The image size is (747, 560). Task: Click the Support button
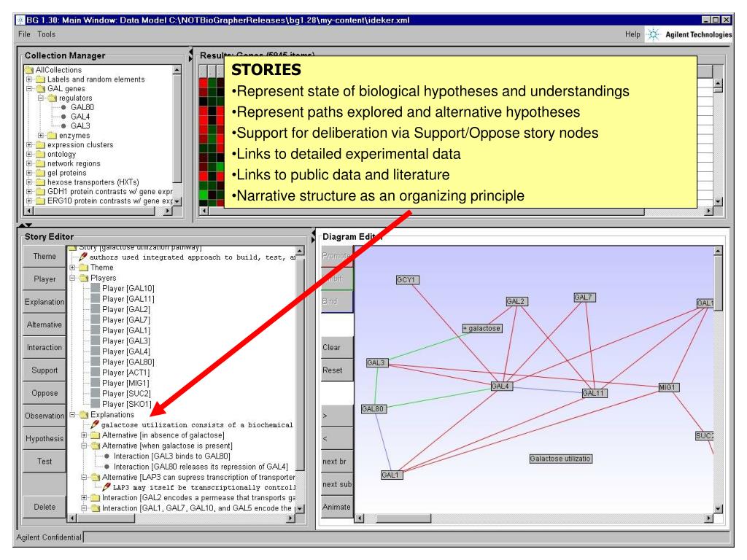44,370
